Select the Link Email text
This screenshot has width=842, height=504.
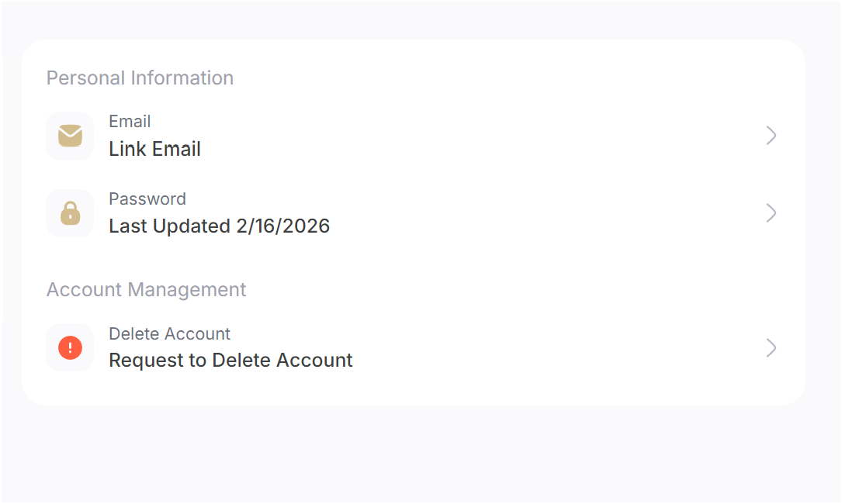click(154, 149)
